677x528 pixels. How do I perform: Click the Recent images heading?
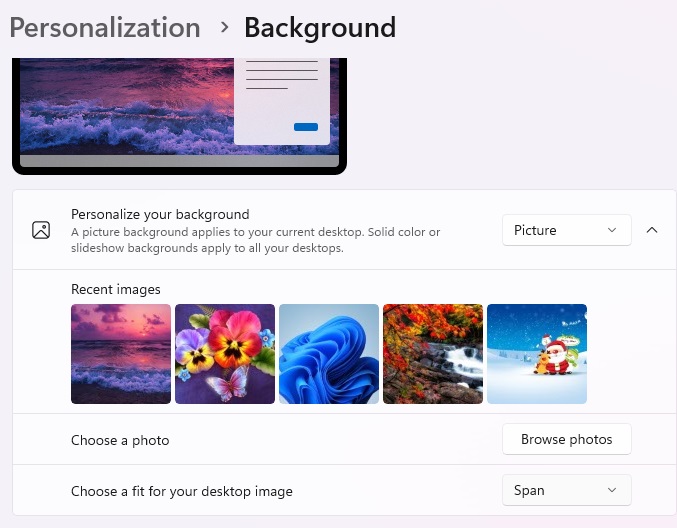pyautogui.click(x=116, y=289)
